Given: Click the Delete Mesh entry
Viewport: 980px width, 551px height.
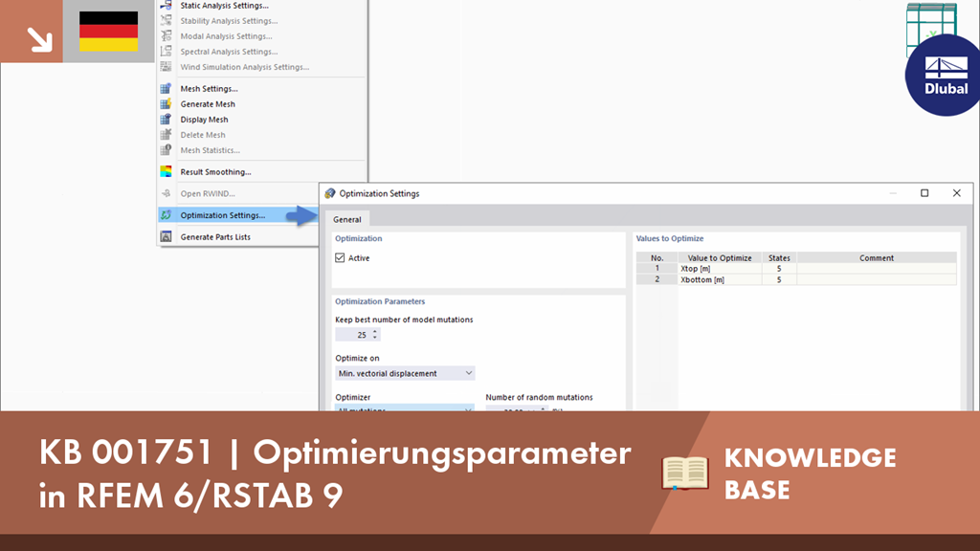Looking at the screenshot, I should pyautogui.click(x=203, y=134).
